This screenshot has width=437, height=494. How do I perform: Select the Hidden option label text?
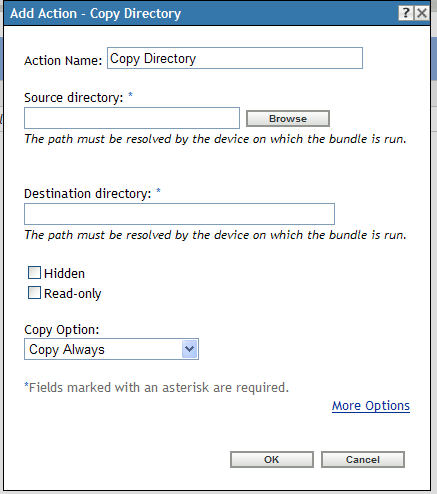pos(64,274)
